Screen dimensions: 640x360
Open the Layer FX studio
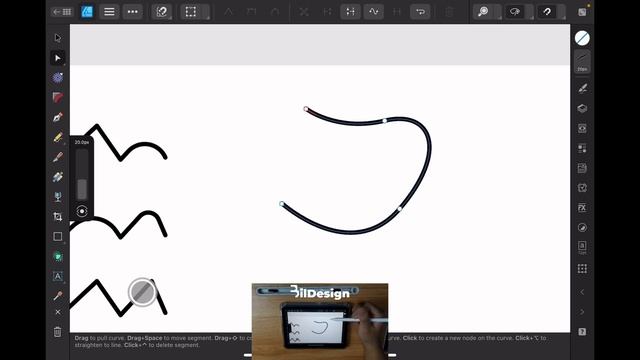[582, 208]
